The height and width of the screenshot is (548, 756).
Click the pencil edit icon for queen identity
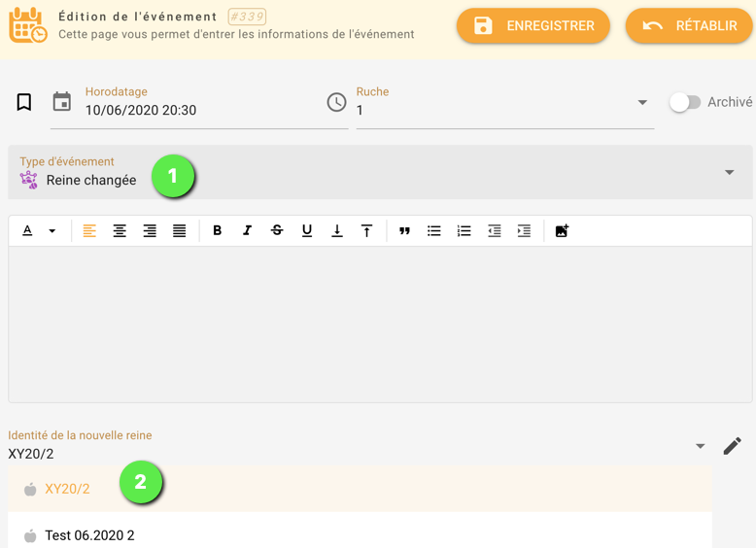click(732, 446)
